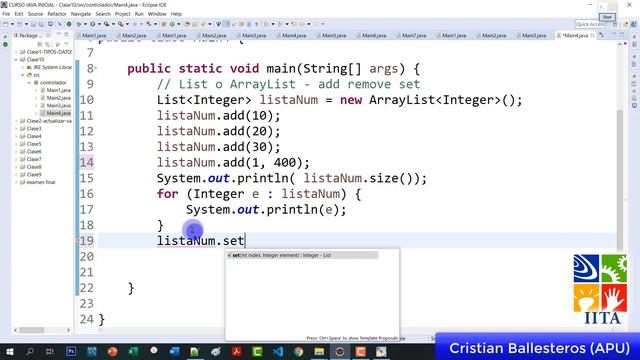Open the Navigate menu
640x360 pixels.
(x=81, y=14)
